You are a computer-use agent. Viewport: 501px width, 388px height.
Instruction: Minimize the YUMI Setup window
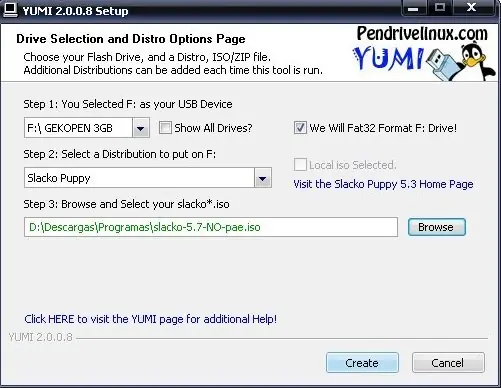point(413,9)
